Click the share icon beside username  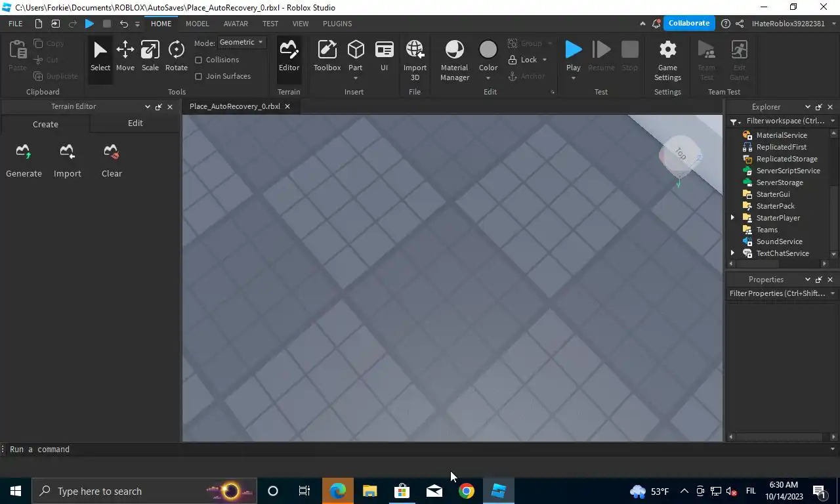click(740, 24)
